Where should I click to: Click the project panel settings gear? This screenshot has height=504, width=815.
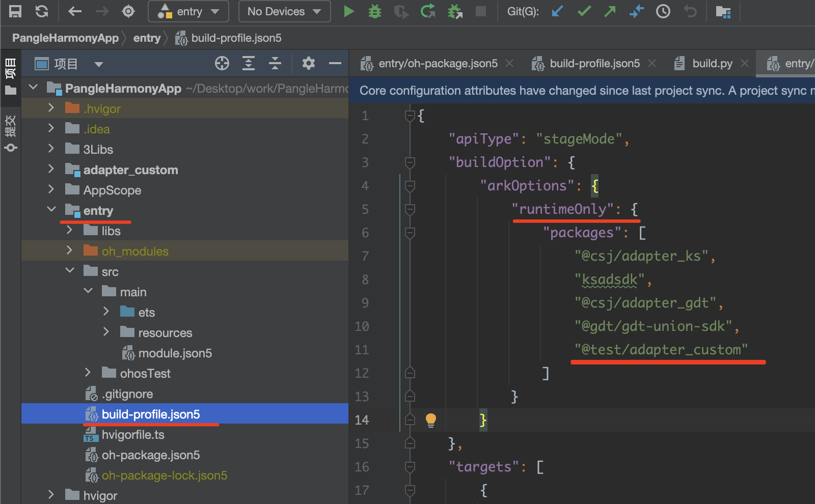[308, 63]
